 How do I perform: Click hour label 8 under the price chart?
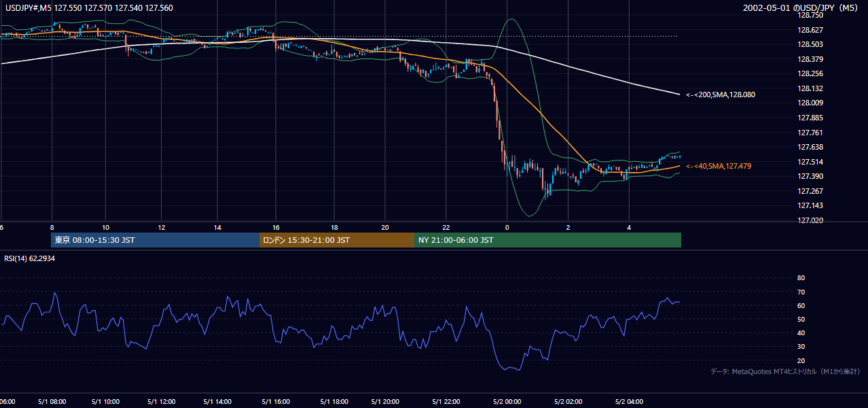(x=52, y=227)
